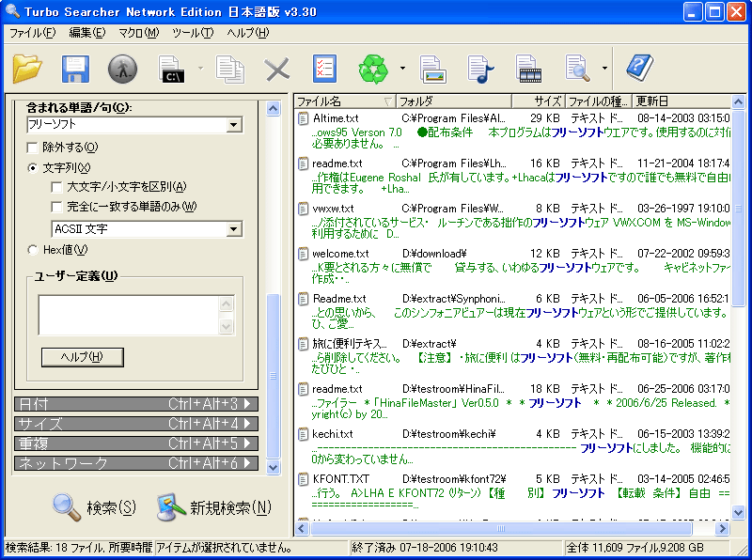Sort by ファイル名 column header
This screenshot has width=752, height=560.
point(344,101)
